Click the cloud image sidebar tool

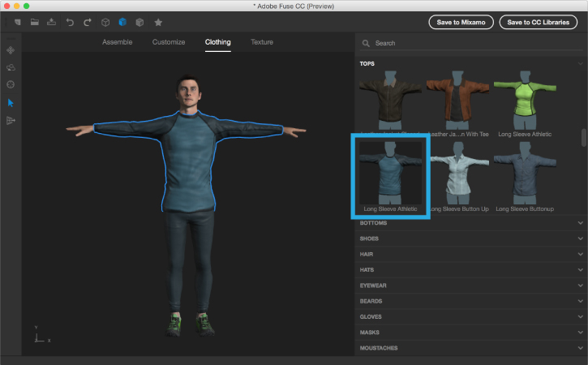pyautogui.click(x=11, y=67)
